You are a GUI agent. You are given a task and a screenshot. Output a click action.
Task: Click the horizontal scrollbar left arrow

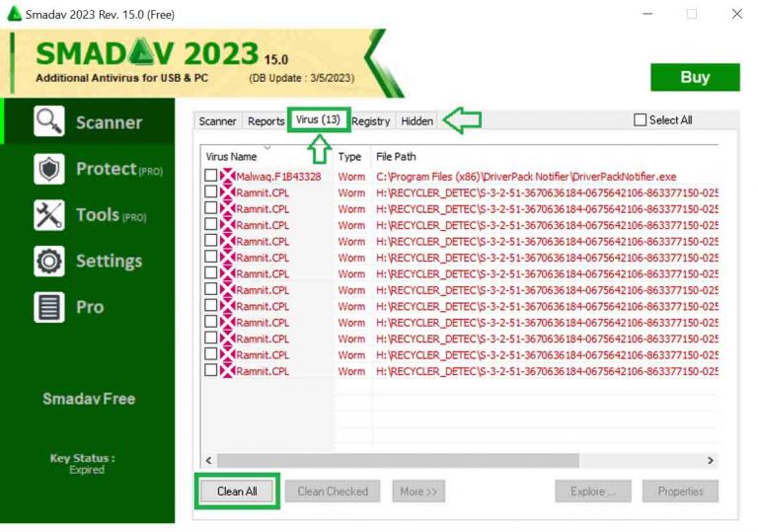209,460
